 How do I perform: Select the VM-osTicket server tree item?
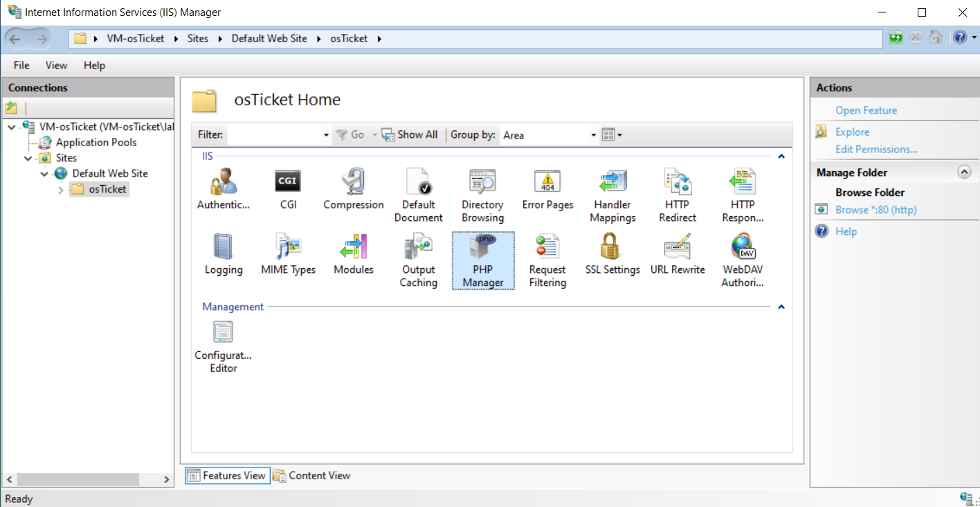tap(106, 126)
